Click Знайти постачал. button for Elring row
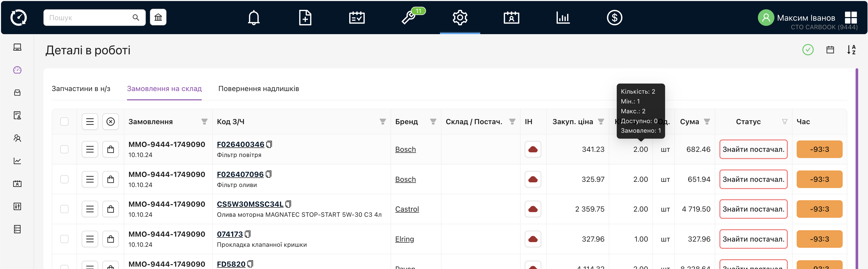Screen dimensions: 868x269 753,239
